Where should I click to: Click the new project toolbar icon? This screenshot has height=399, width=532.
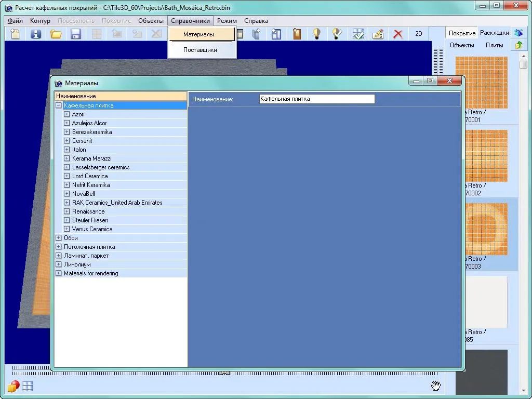tap(15, 34)
